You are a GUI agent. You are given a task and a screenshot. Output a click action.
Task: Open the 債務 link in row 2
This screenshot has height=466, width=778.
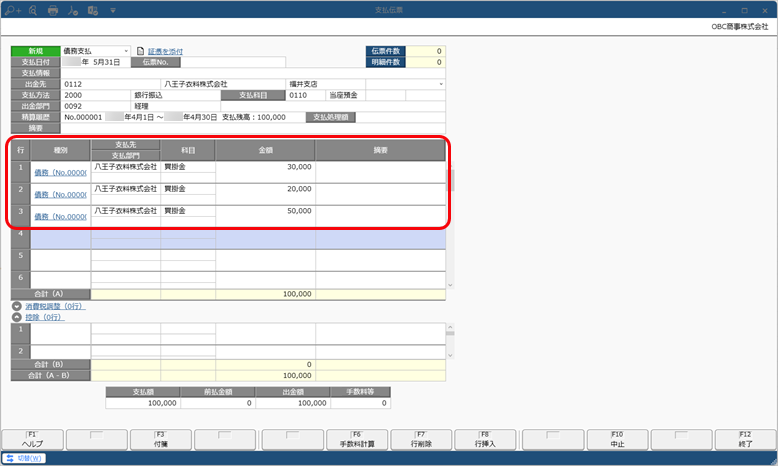[60, 195]
